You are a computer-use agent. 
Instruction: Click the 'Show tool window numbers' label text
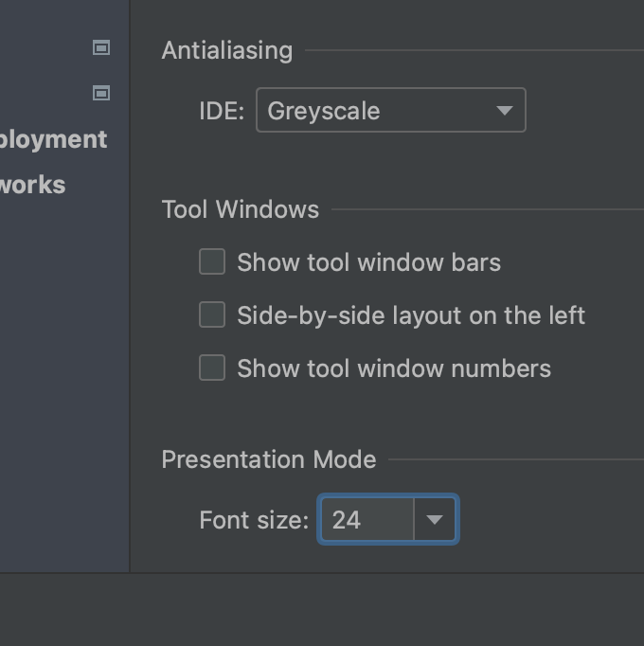click(x=394, y=368)
